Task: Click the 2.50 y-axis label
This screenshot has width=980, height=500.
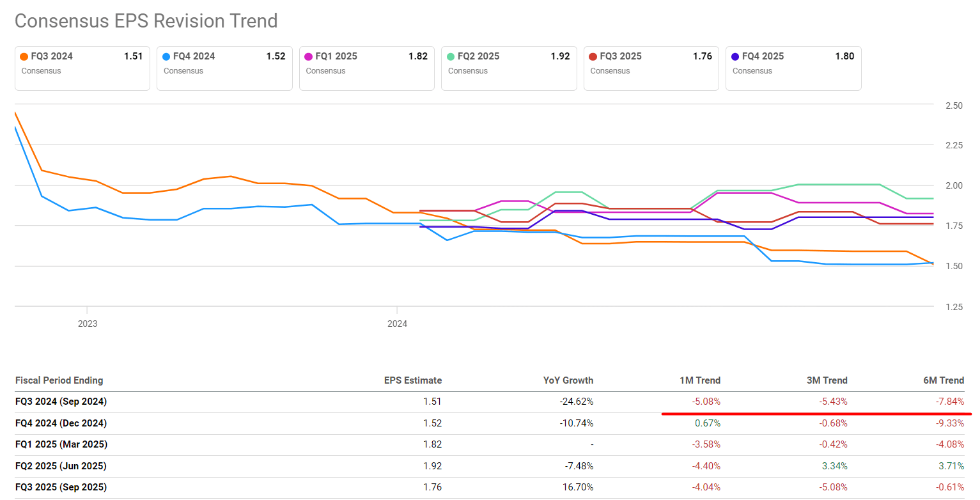Action: [954, 105]
